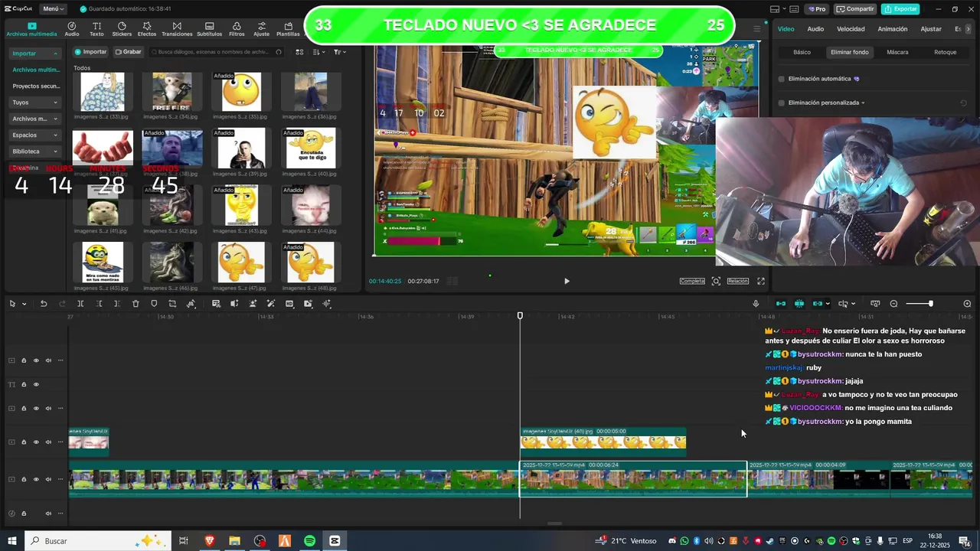Image resolution: width=980 pixels, height=551 pixels.
Task: Expand the Espacios section
Action: pyautogui.click(x=35, y=135)
